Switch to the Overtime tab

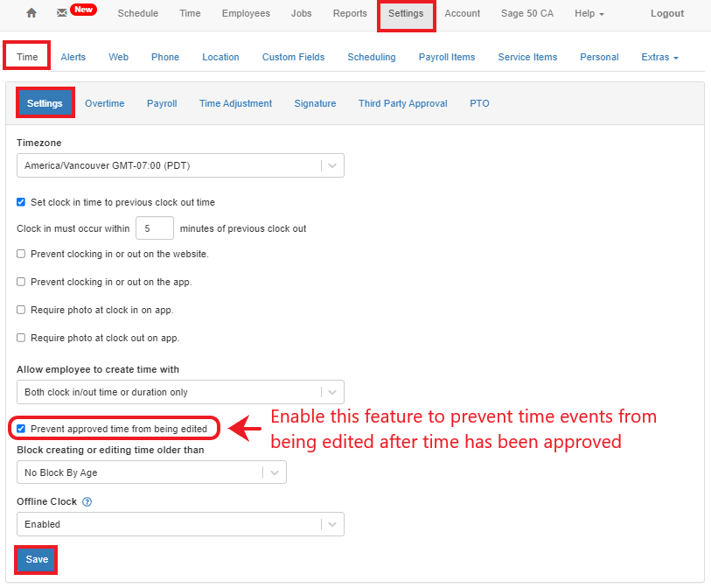click(x=104, y=102)
